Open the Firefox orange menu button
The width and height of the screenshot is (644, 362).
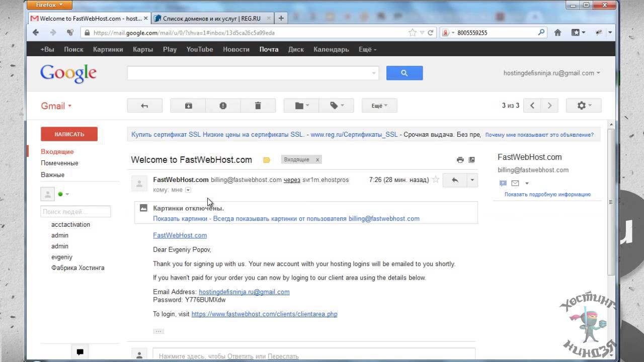(x=50, y=5)
